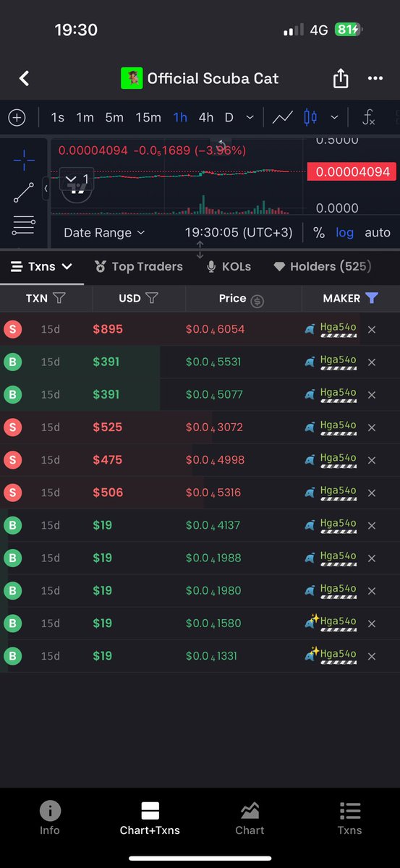Select the crosshair cursor tool
The height and width of the screenshot is (868, 400).
pos(24,161)
